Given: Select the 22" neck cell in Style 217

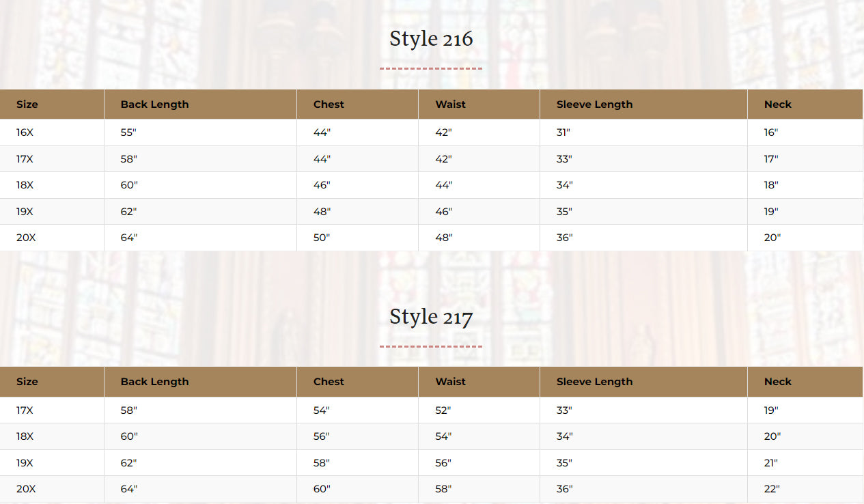Looking at the screenshot, I should point(772,489).
